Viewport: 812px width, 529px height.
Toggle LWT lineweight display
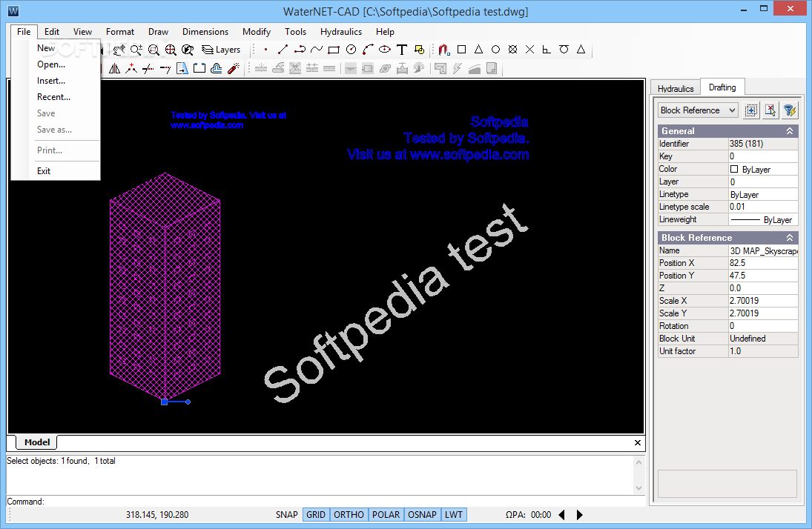click(454, 514)
